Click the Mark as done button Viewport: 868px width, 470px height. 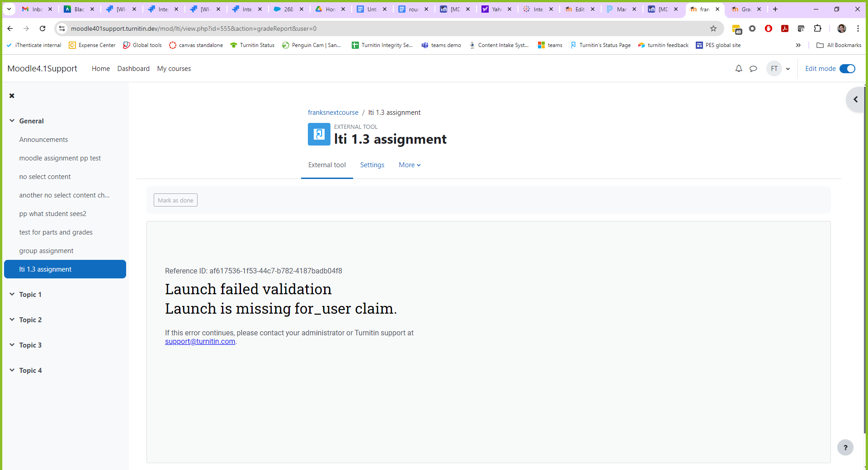175,200
